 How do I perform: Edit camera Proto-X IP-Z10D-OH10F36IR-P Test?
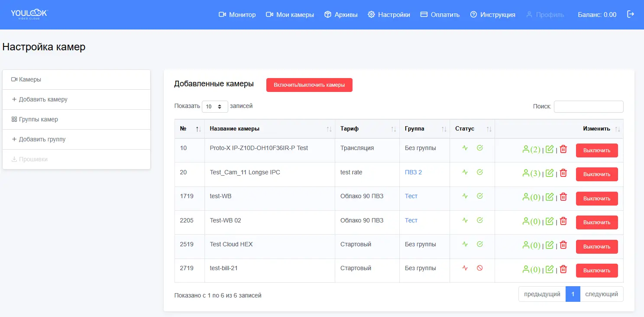tap(550, 149)
